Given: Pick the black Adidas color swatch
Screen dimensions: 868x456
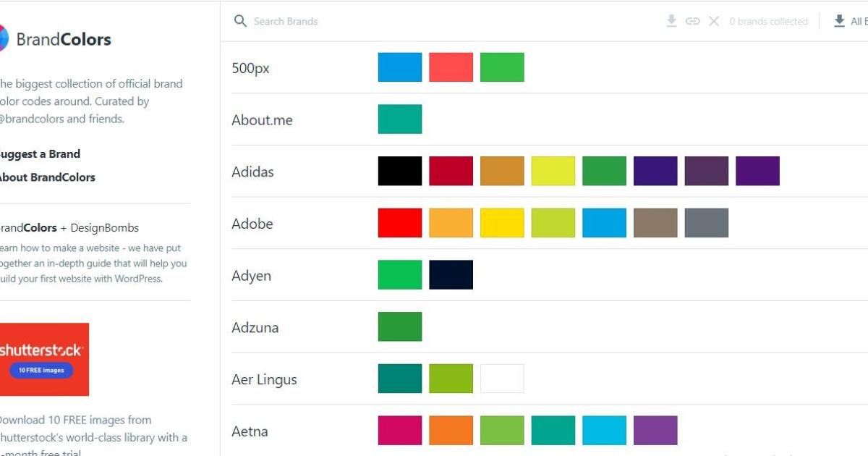Looking at the screenshot, I should 400,171.
